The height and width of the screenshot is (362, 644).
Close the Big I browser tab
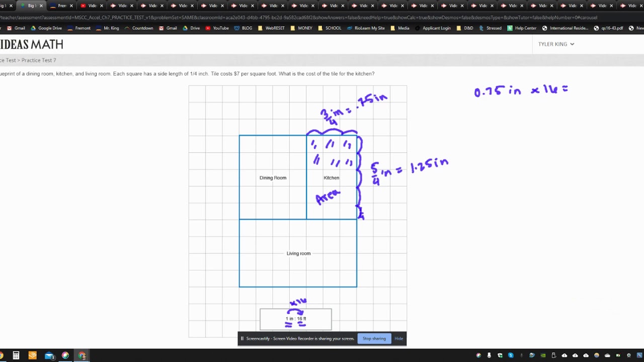click(x=42, y=6)
